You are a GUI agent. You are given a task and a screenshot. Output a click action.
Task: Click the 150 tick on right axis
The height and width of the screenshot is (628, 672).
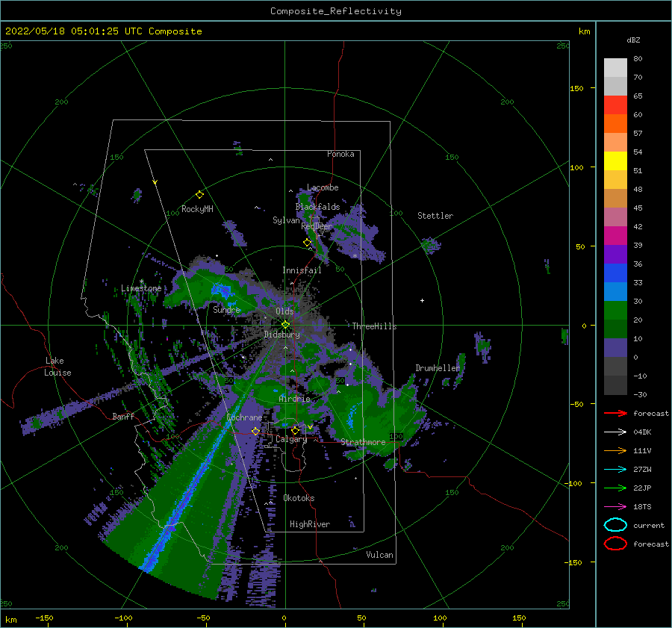tap(576, 88)
